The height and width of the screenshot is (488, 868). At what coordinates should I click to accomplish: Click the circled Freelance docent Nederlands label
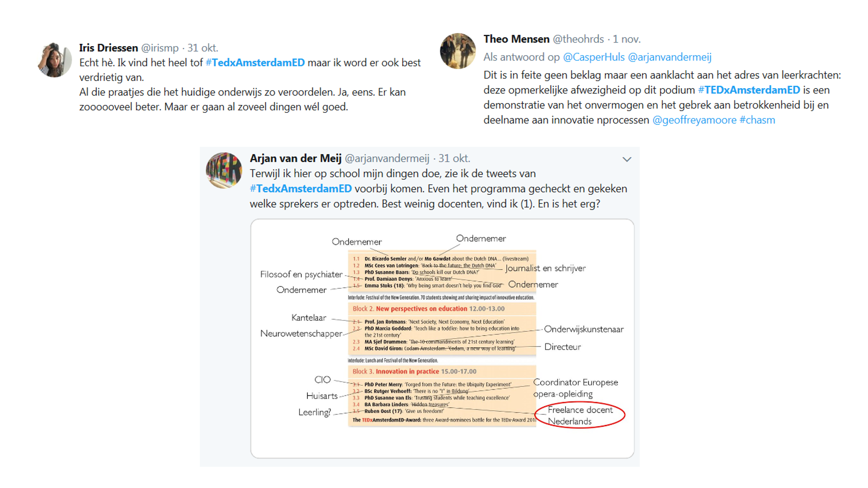[x=580, y=415]
